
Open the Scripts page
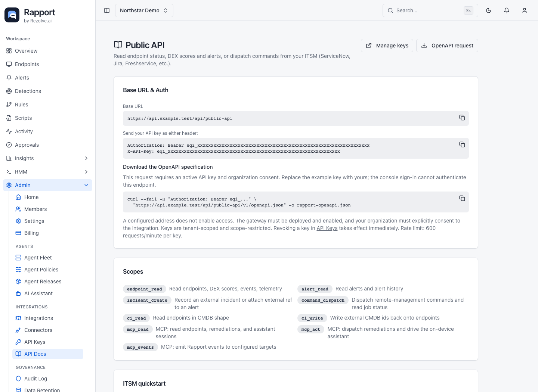tap(47, 118)
